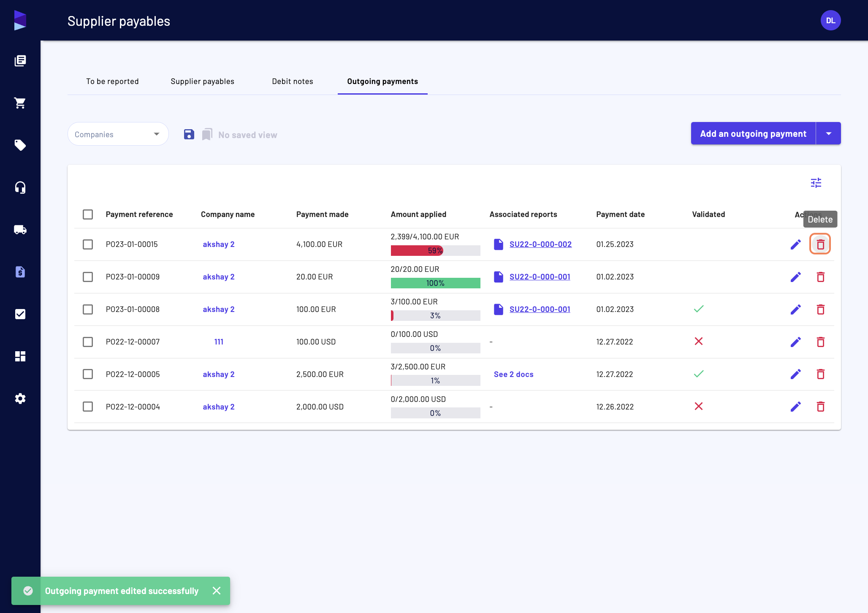Select the Outgoing payments tab
The width and height of the screenshot is (868, 613).
[382, 81]
